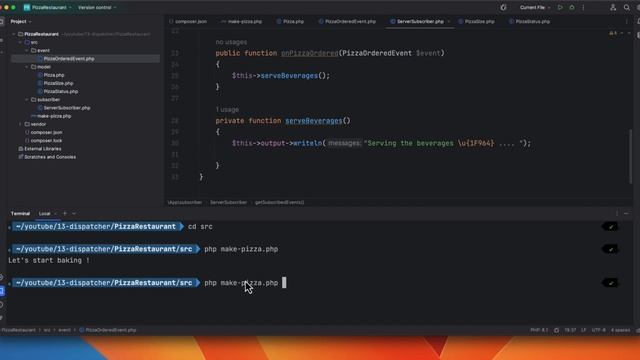Viewport: 640px width, 360px height.
Task: Collapse the model folder
Action: coord(27,67)
